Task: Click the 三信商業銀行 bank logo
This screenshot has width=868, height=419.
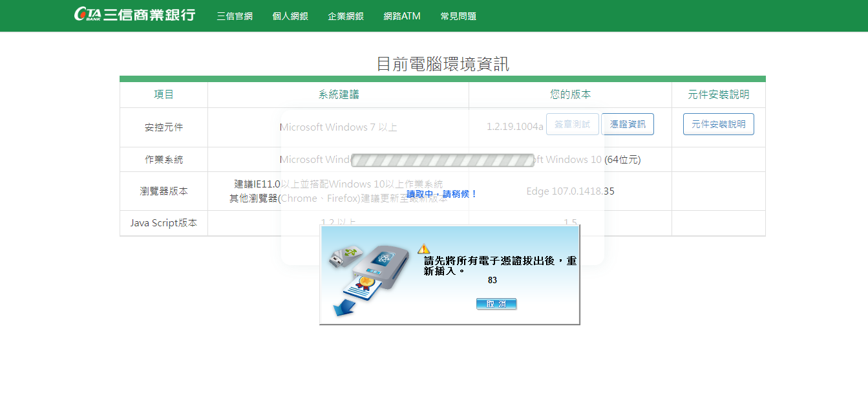Action: click(x=134, y=15)
